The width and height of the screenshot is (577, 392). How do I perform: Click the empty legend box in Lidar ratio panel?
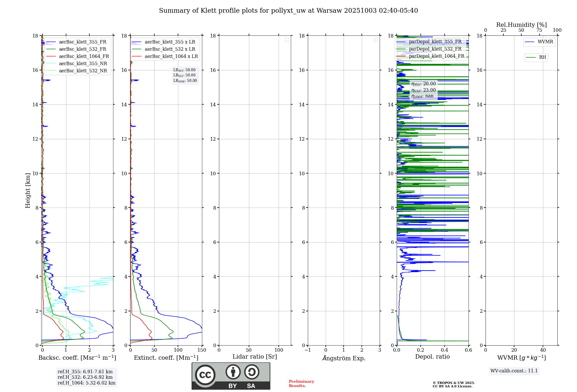(287, 40)
